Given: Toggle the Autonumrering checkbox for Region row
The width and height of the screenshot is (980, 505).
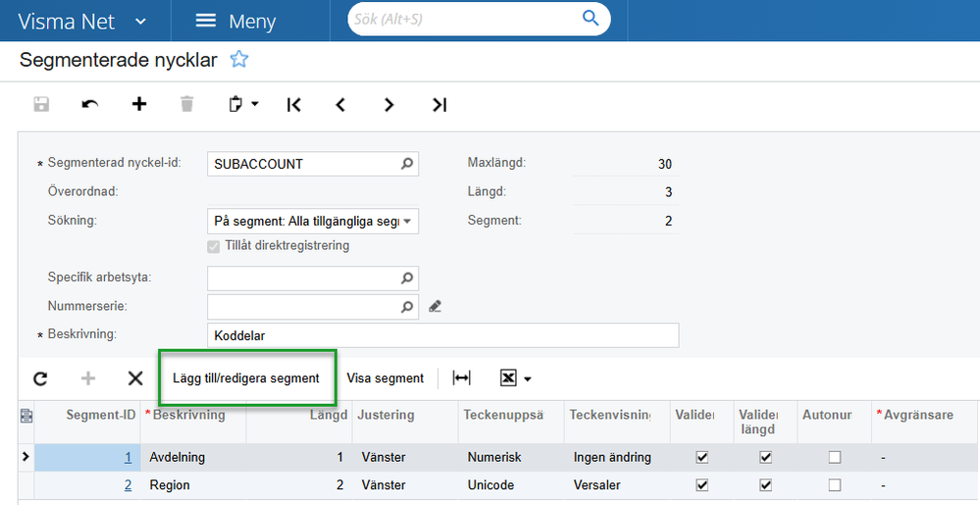Looking at the screenshot, I should point(834,485).
